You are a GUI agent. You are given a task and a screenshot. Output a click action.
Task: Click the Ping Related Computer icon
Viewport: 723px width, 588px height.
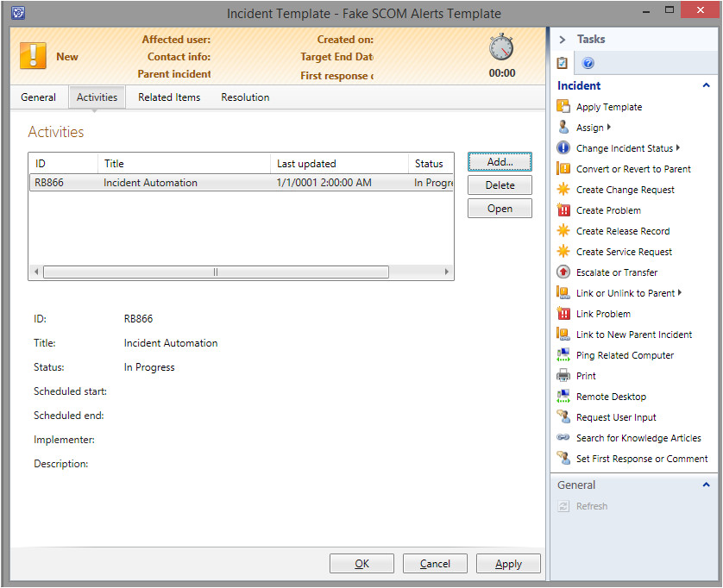pyautogui.click(x=563, y=355)
